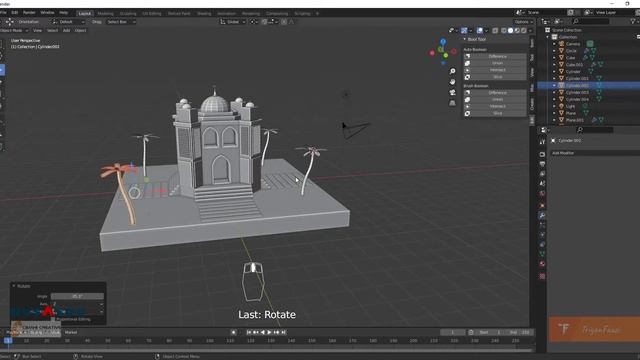The image size is (640, 360).
Task: Open the World properties tab
Action: point(542,194)
